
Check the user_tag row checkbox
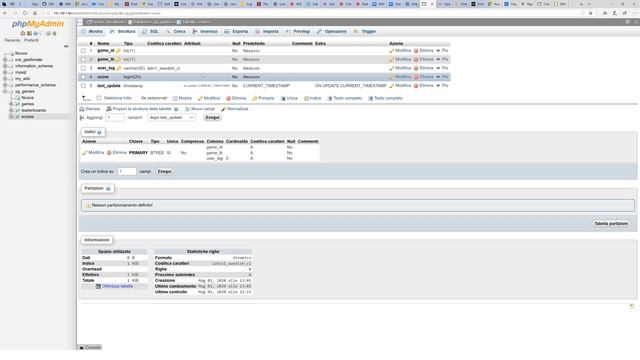[83, 68]
